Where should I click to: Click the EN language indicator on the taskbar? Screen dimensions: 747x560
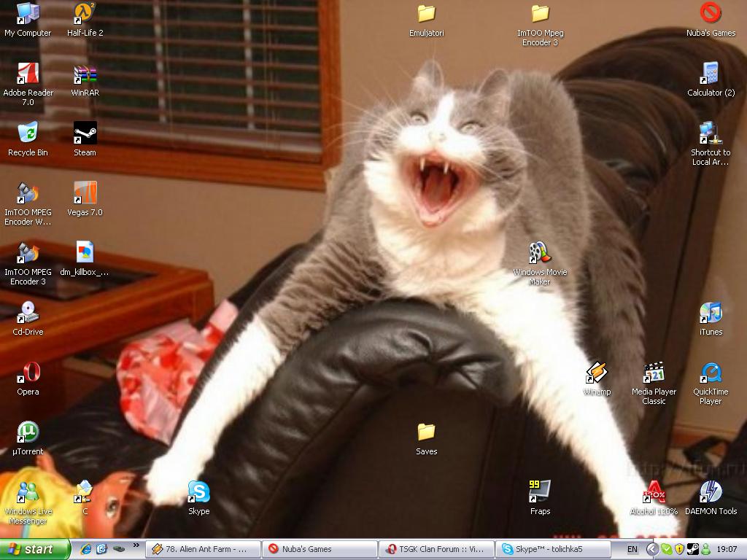632,549
